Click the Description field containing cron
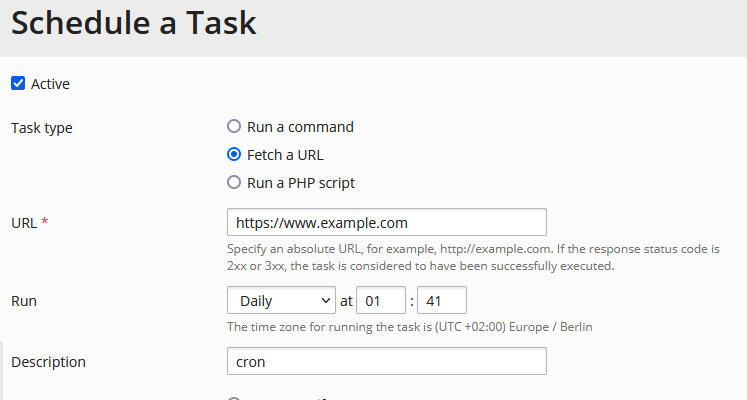 pos(387,361)
